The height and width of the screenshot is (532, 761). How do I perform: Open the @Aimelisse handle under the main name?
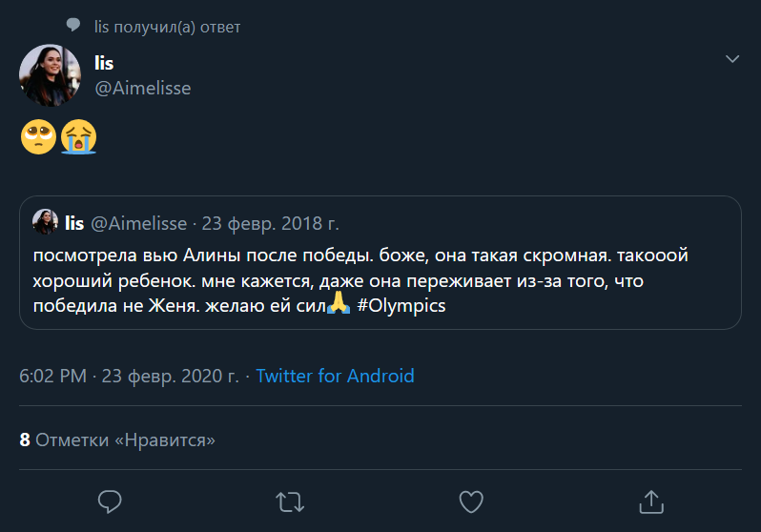(143, 88)
